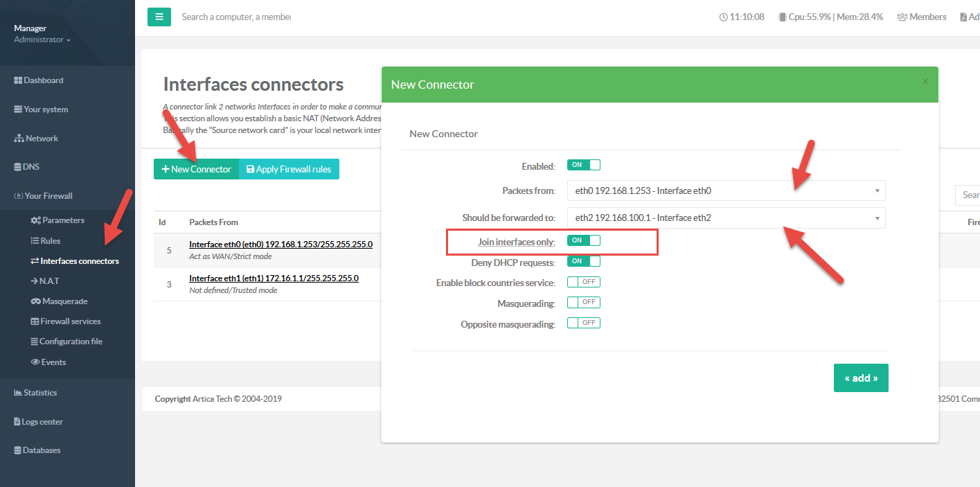Click the Events eye icon

[x=35, y=362]
